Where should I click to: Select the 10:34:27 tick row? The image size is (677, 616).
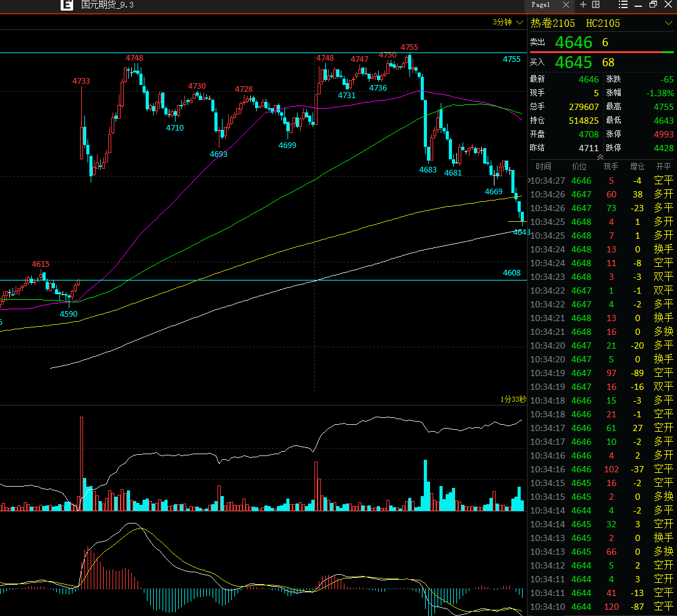pyautogui.click(x=602, y=181)
